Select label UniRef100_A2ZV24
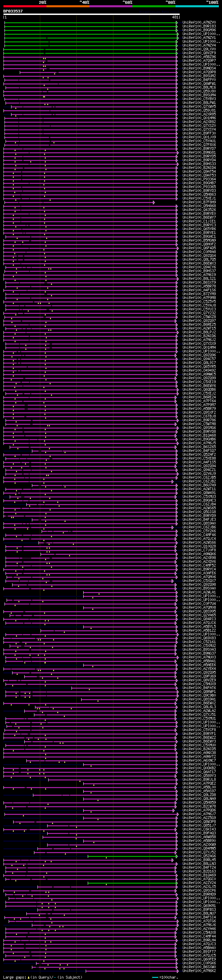This screenshot has width=222, height=980. (199, 883)
